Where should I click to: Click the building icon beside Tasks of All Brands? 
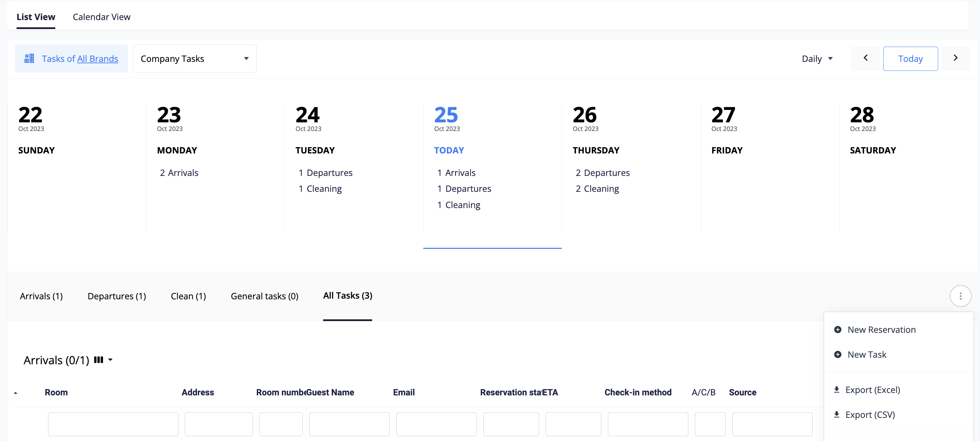(29, 59)
